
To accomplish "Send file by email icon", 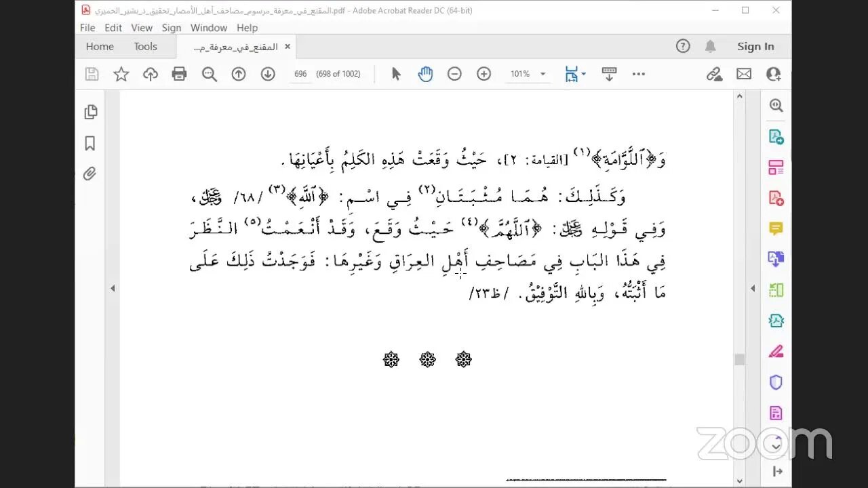I will point(744,74).
